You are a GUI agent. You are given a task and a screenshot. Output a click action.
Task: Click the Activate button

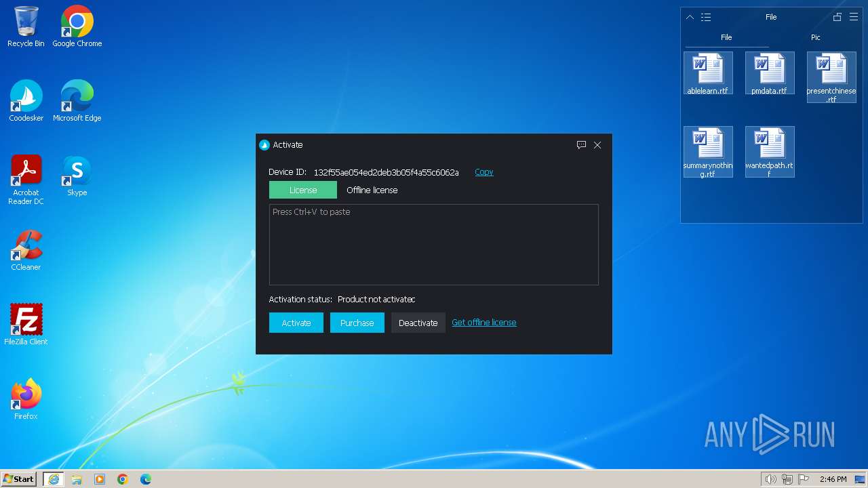[x=296, y=323]
